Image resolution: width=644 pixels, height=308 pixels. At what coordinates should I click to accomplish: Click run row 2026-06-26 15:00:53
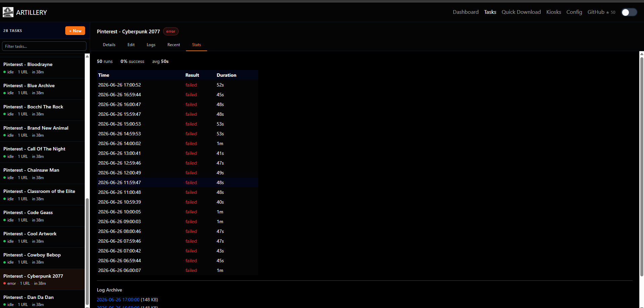click(178, 124)
